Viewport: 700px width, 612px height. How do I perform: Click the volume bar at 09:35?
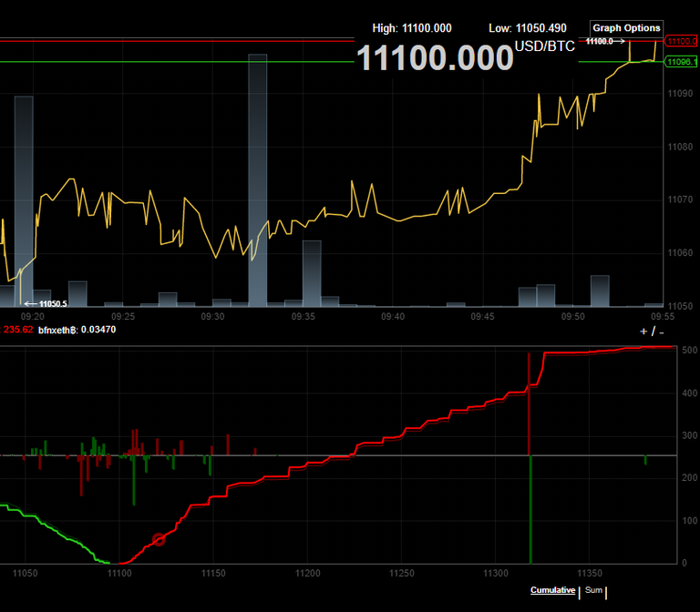click(x=312, y=273)
